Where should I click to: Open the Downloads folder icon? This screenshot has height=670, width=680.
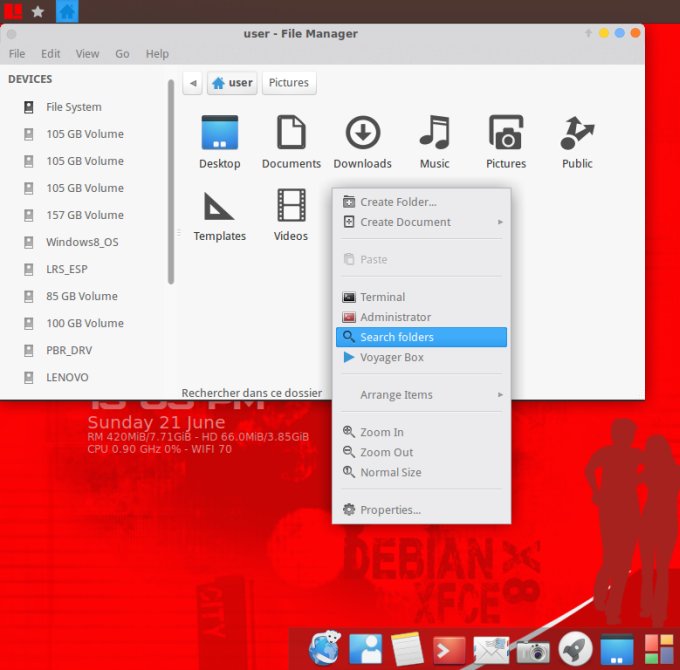[x=362, y=133]
